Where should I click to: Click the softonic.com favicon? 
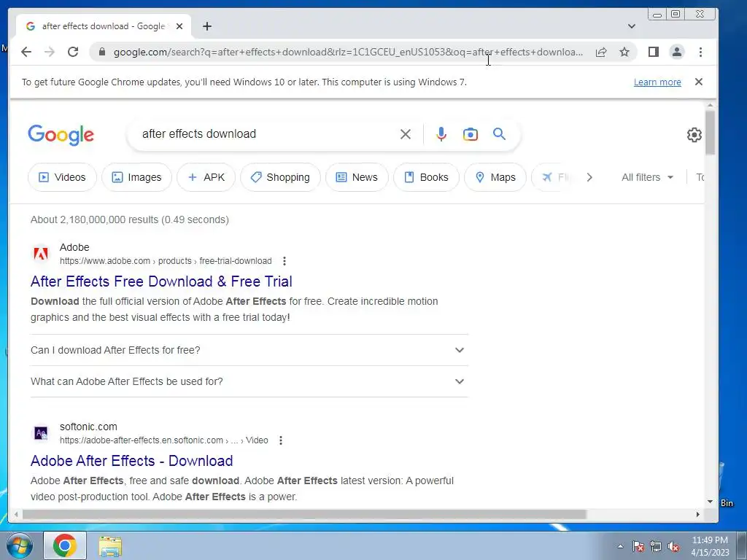[41, 433]
